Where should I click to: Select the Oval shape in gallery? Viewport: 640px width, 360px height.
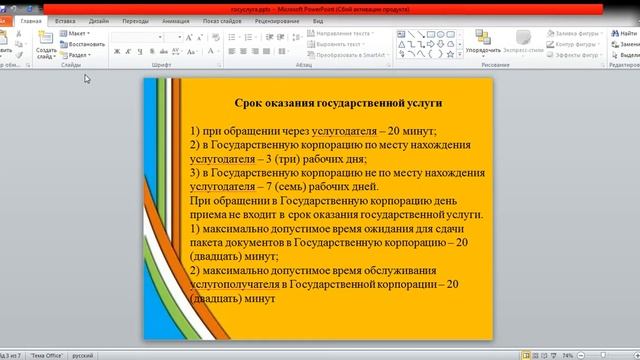(x=440, y=35)
